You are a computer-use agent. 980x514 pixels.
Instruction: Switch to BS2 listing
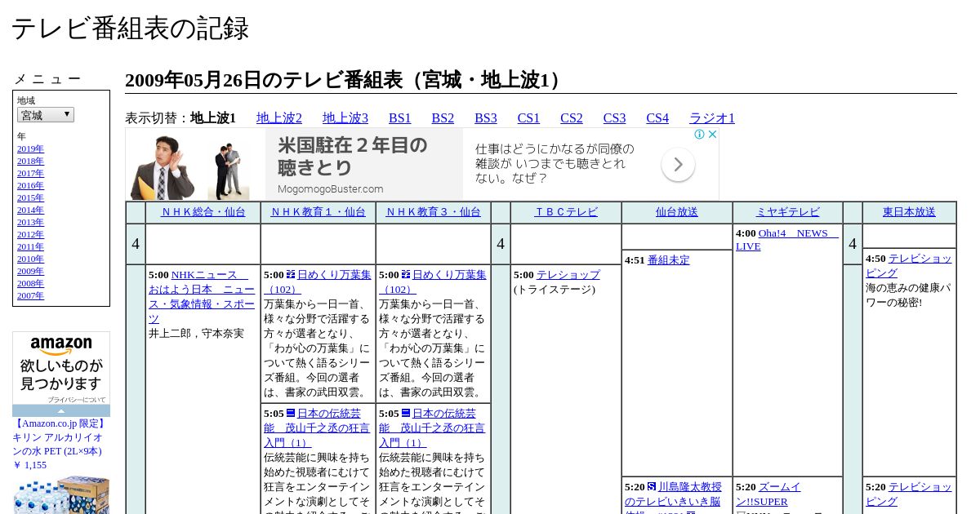443,117
